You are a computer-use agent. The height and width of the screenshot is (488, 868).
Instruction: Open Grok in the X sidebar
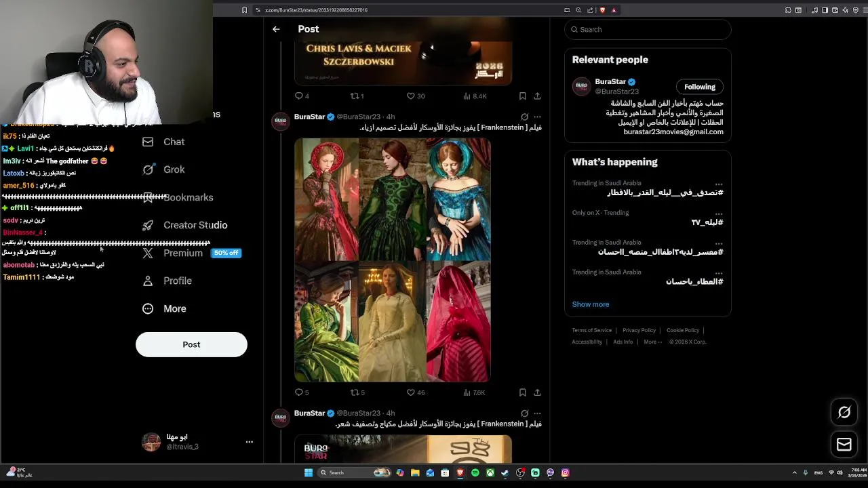coord(163,169)
